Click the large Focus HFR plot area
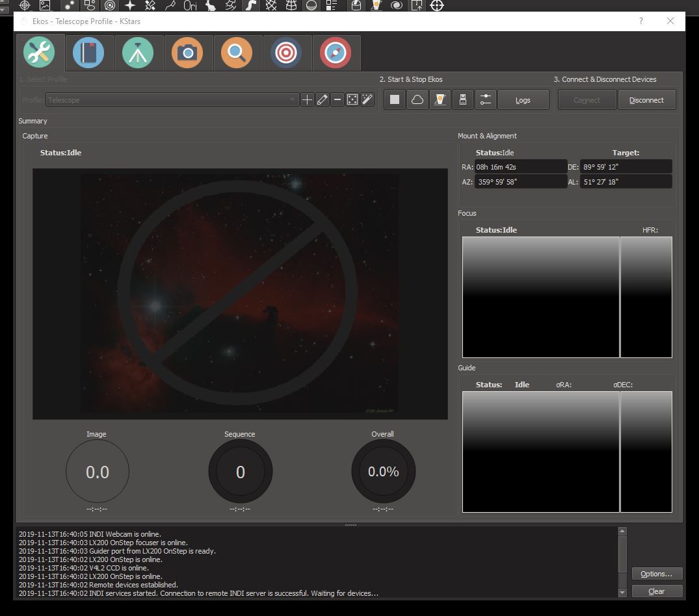699x616 pixels. (541, 297)
